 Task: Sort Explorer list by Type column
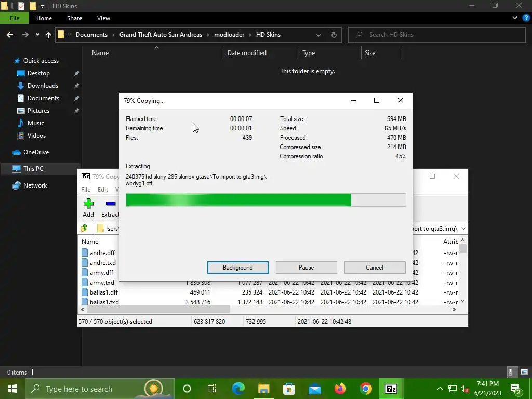tap(309, 53)
